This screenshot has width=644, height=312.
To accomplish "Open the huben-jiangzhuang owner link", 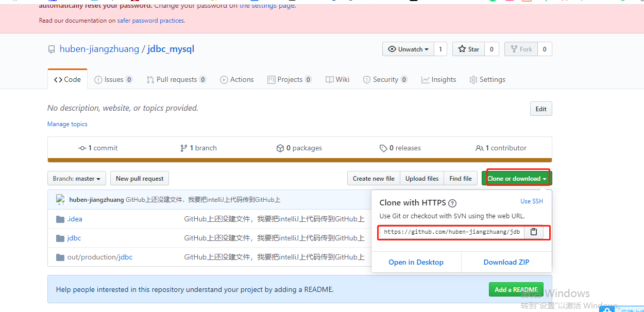I will pyautogui.click(x=99, y=49).
